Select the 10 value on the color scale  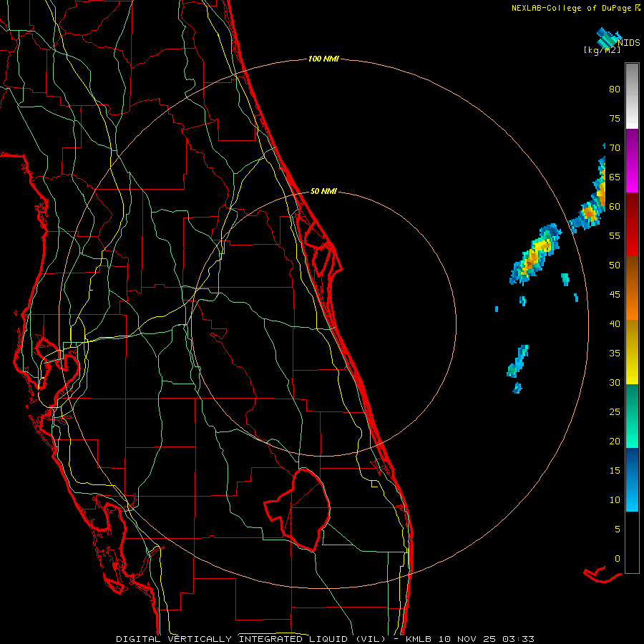click(x=615, y=500)
